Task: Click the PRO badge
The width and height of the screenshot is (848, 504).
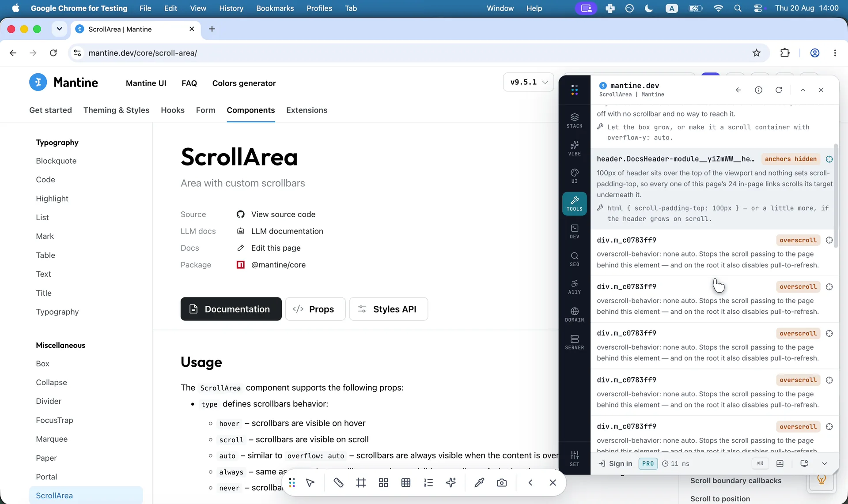Action: [647, 463]
